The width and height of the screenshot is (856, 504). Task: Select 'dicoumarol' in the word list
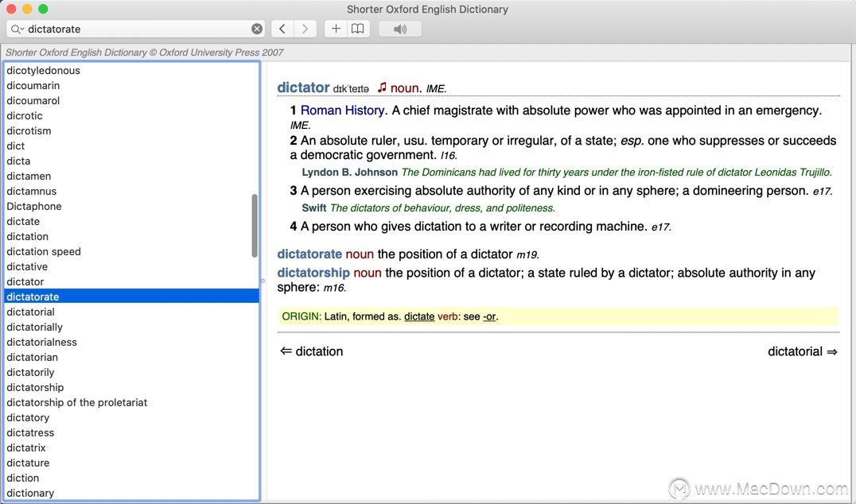coord(131,101)
